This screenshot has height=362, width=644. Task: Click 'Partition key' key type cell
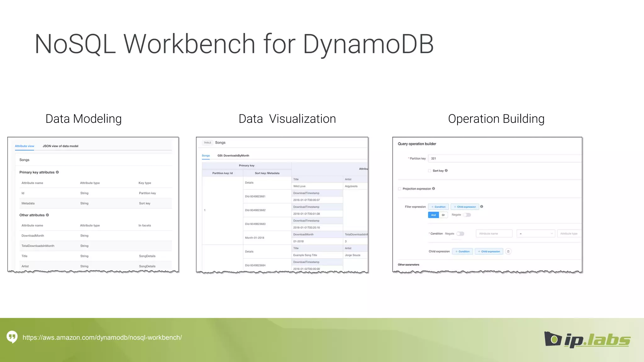[x=147, y=193]
